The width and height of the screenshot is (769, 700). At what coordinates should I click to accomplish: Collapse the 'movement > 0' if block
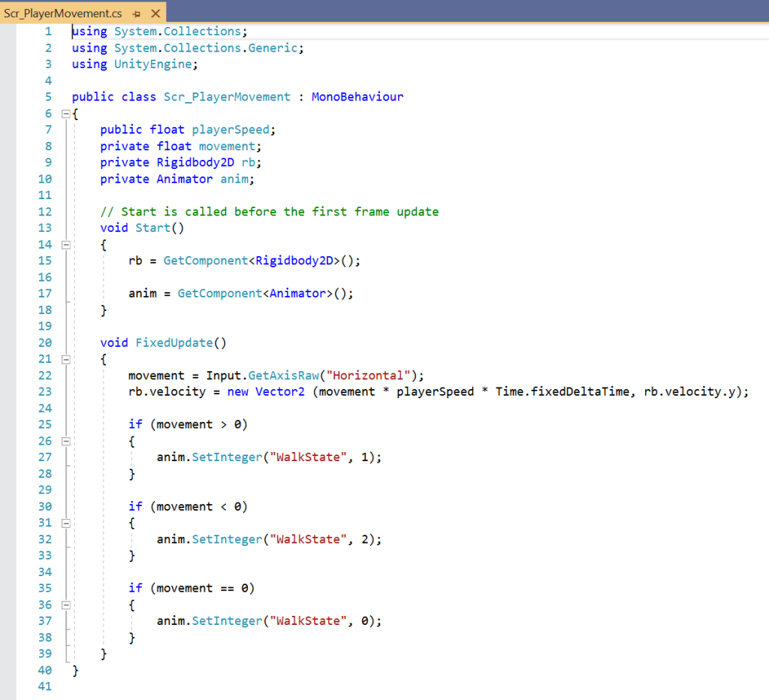65,442
